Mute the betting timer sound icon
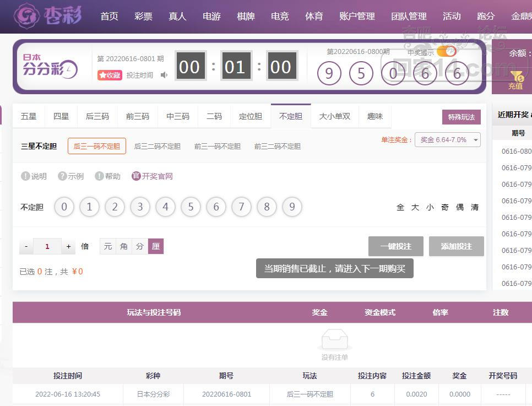This screenshot has height=406, width=532. click(164, 75)
